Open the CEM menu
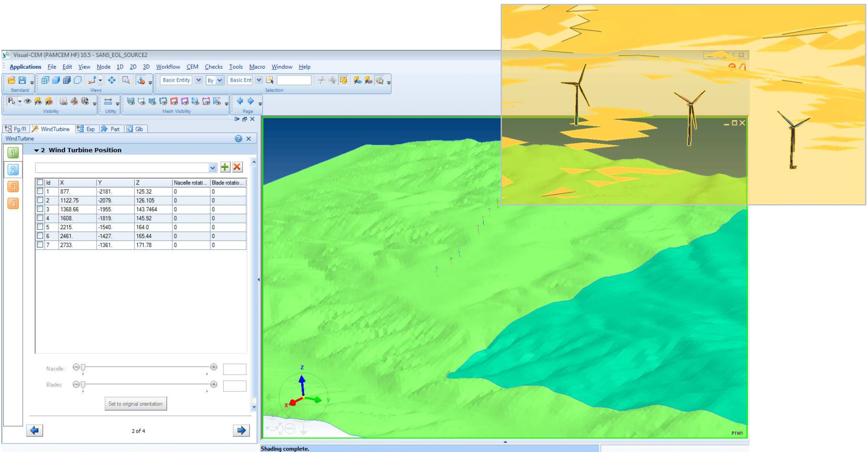 192,67
